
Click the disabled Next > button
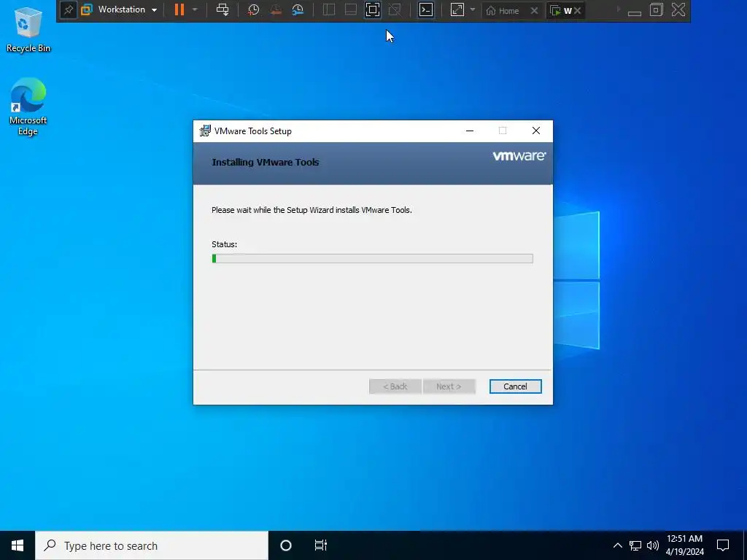coord(449,386)
